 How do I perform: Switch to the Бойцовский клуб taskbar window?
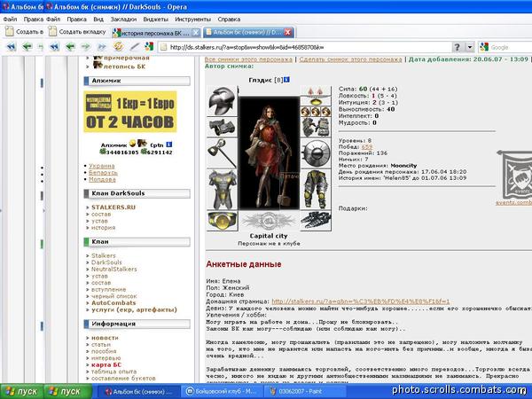(x=223, y=392)
